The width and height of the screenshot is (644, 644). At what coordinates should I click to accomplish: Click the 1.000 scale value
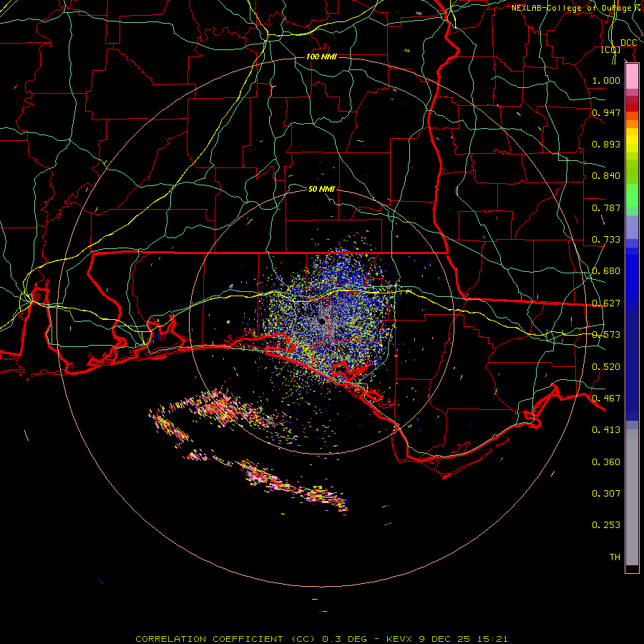coord(606,80)
